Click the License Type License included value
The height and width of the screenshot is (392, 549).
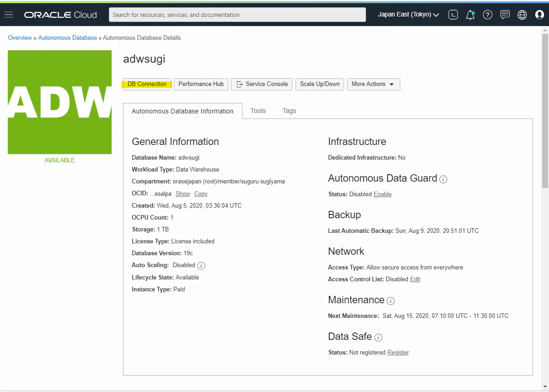(193, 242)
